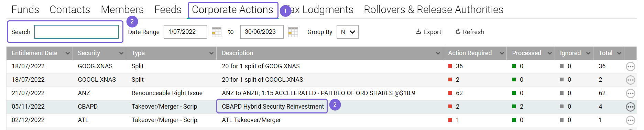Expand the Group By dropdown
Viewport: 644px width, 130px height.
pyautogui.click(x=348, y=32)
